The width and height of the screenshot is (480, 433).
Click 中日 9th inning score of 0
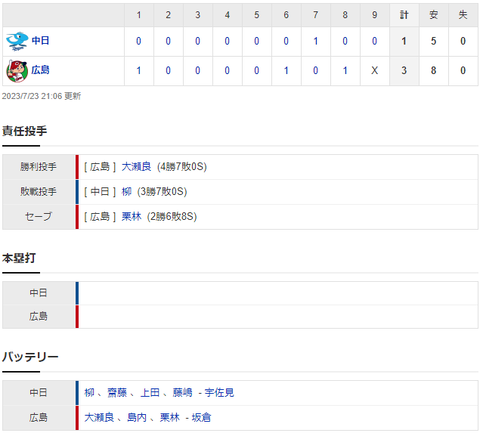pos(374,41)
